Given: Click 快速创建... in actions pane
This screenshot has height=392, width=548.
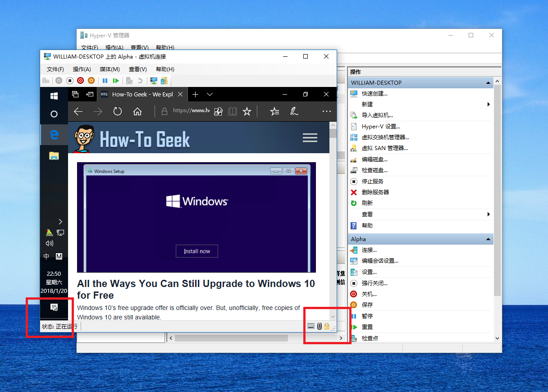Looking at the screenshot, I should tap(374, 94).
